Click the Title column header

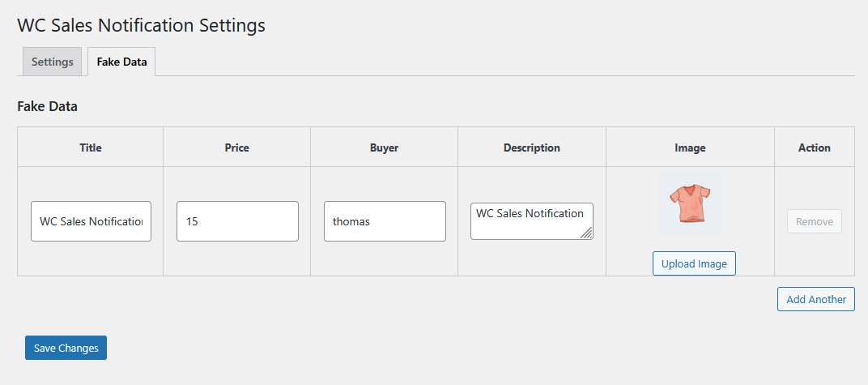91,148
